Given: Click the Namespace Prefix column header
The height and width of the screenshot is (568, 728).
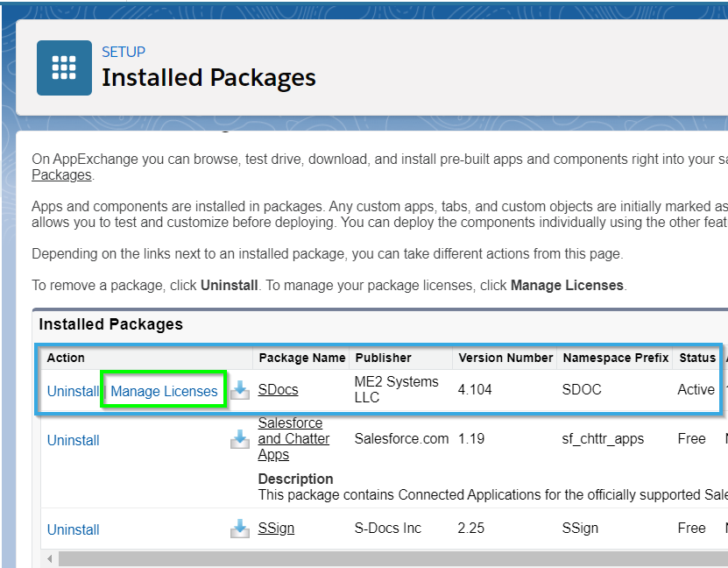Looking at the screenshot, I should 616,358.
